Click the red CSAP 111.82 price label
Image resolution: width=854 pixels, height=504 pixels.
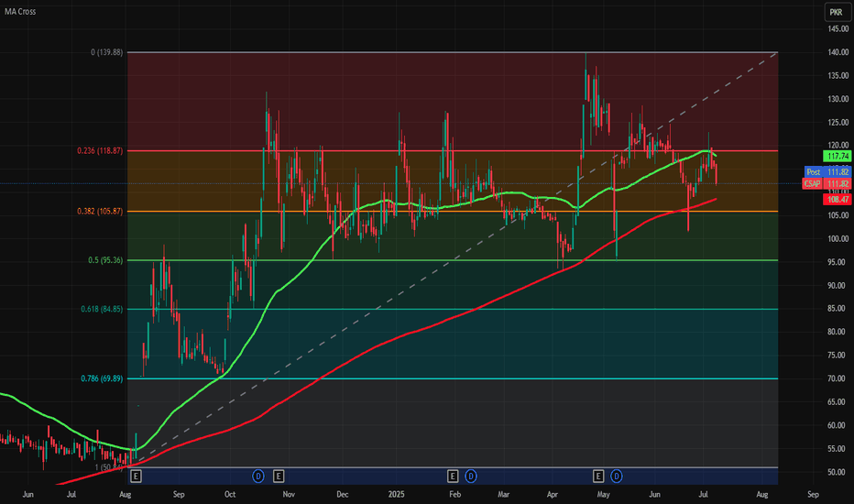(x=827, y=183)
